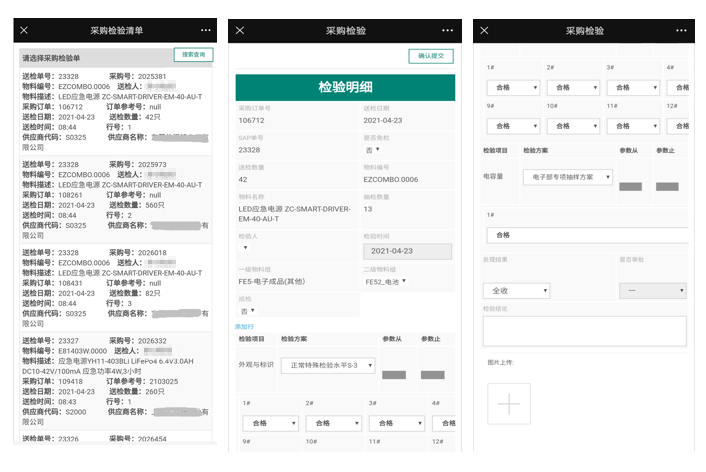Click the 检验结论 text area

pos(584,331)
